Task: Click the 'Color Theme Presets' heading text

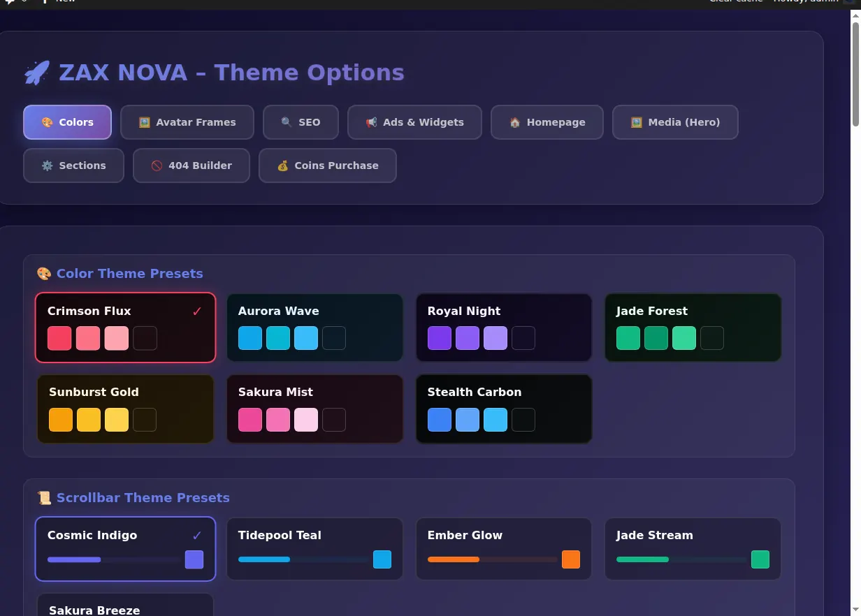Action: (x=130, y=274)
